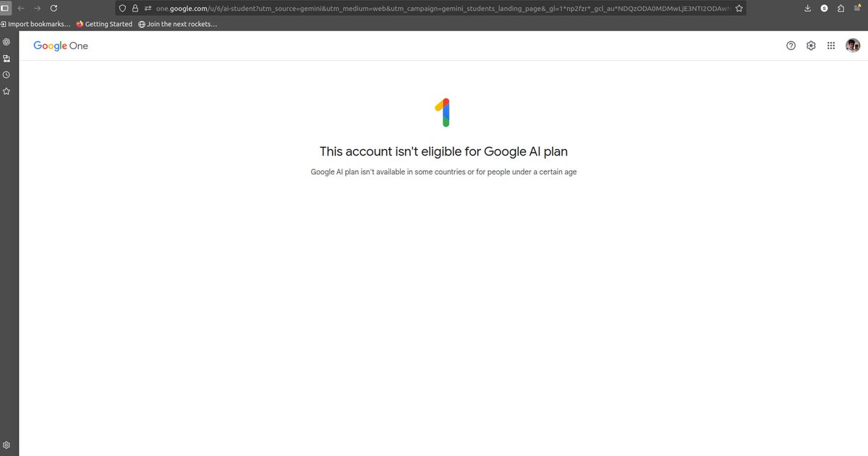Screen dimensions: 868x456
Task: Open the Join the next rockets bookmark
Action: click(177, 24)
